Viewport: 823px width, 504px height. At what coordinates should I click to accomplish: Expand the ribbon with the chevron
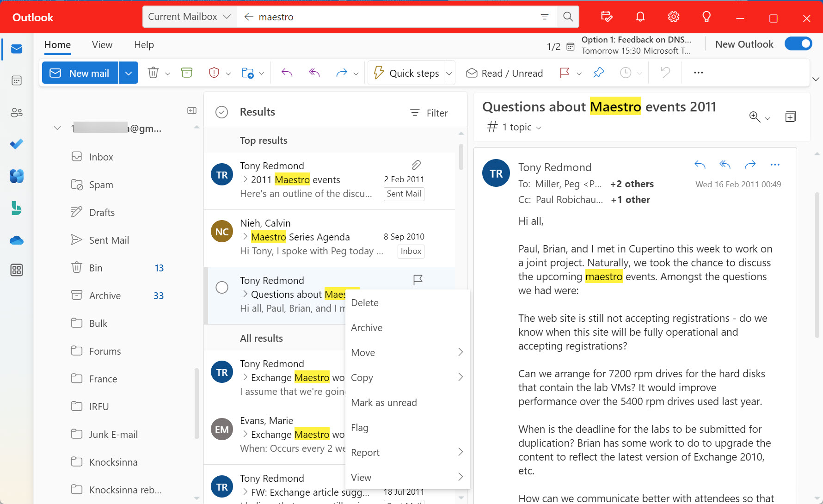816,79
